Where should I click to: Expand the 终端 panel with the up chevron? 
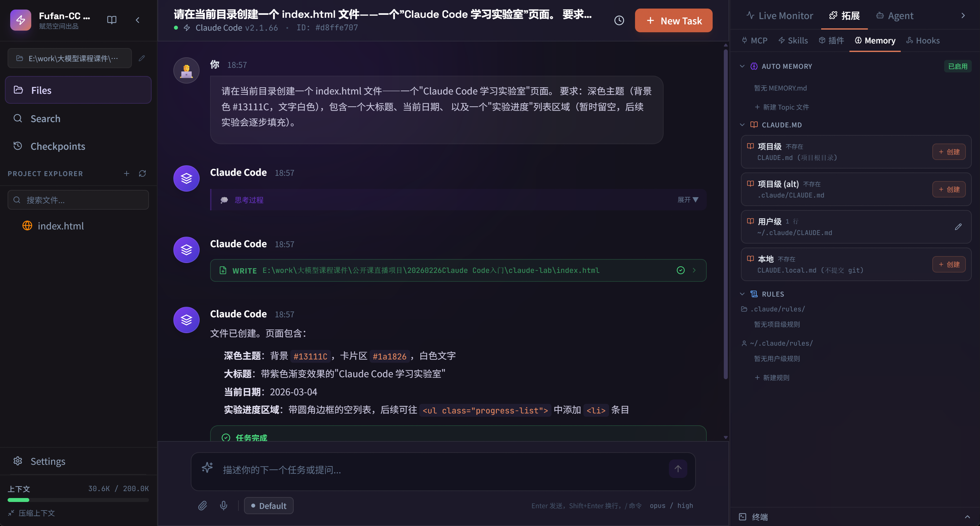tap(967, 516)
